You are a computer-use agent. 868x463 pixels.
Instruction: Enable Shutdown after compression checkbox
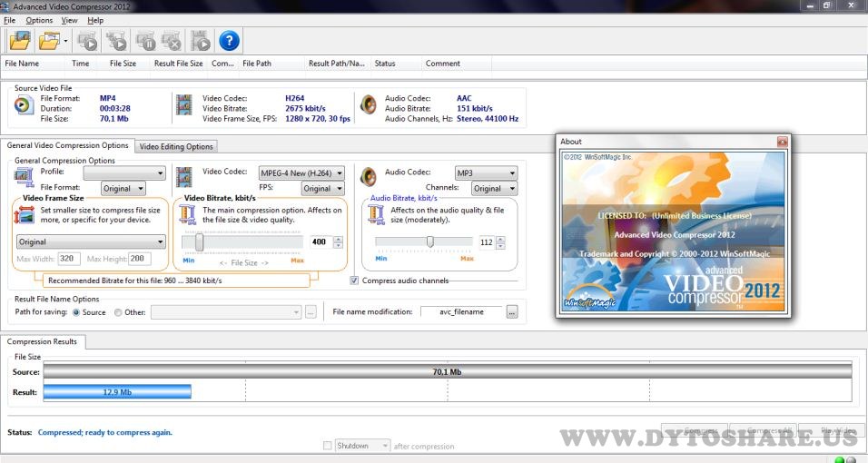[x=327, y=445]
